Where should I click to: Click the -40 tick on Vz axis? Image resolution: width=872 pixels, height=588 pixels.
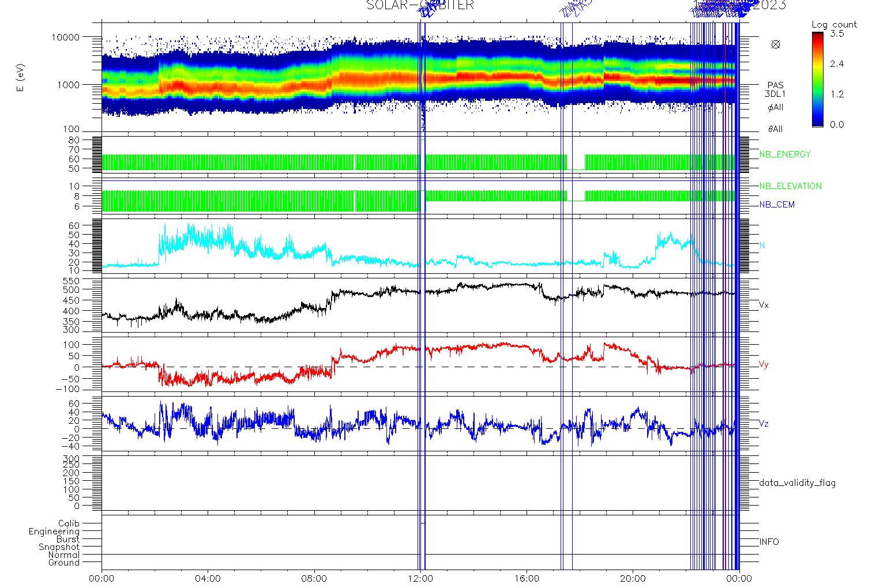click(72, 446)
